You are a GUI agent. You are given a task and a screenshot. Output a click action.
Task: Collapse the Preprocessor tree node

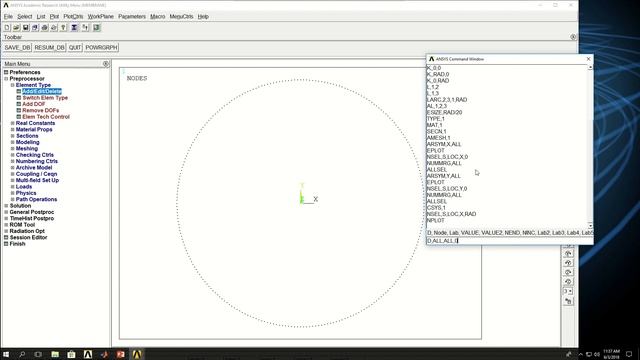click(x=6, y=79)
